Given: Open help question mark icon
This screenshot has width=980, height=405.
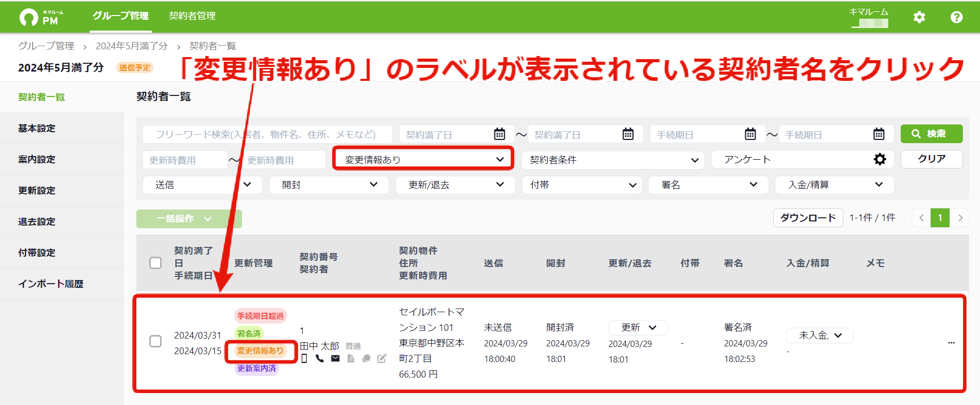Looking at the screenshot, I should pyautogui.click(x=956, y=17).
